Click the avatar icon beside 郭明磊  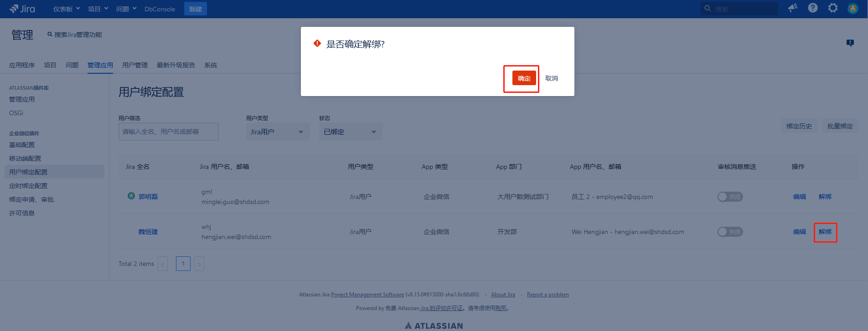coord(131,196)
